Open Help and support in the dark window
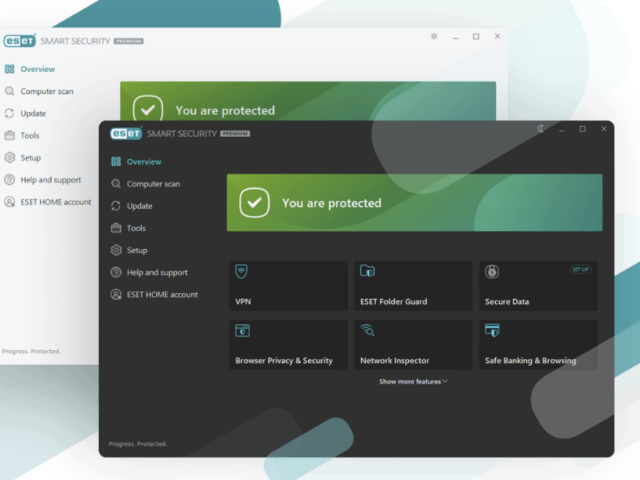The height and width of the screenshot is (480, 640). pyautogui.click(x=149, y=272)
